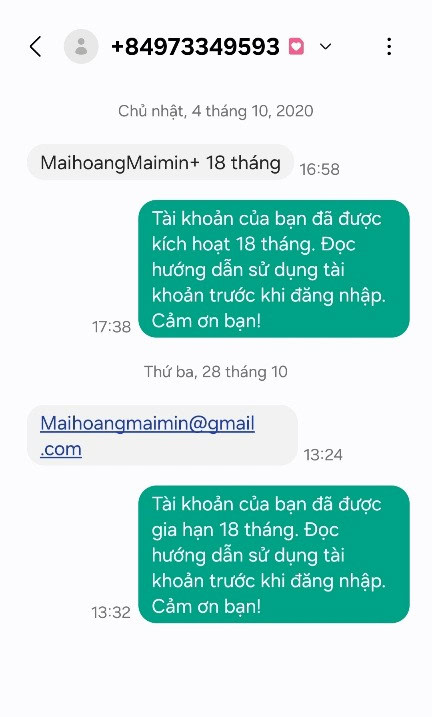Open the three-dot more options menu

[x=389, y=46]
